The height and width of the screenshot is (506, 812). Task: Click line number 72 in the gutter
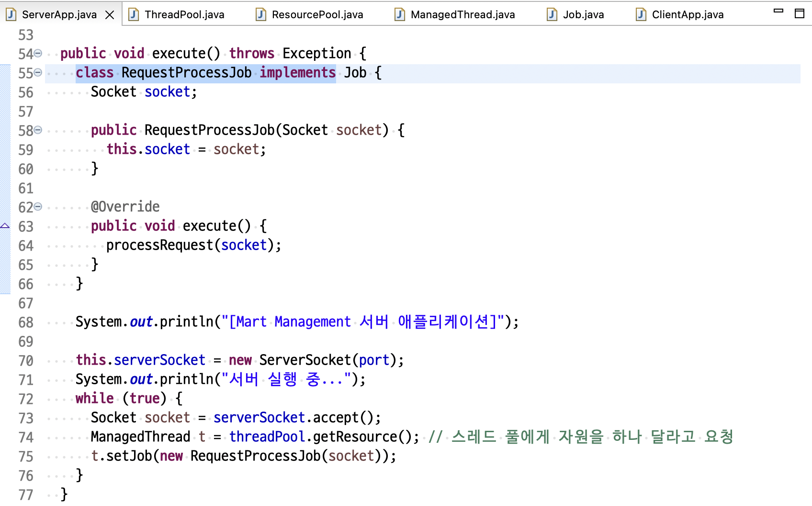pos(26,399)
